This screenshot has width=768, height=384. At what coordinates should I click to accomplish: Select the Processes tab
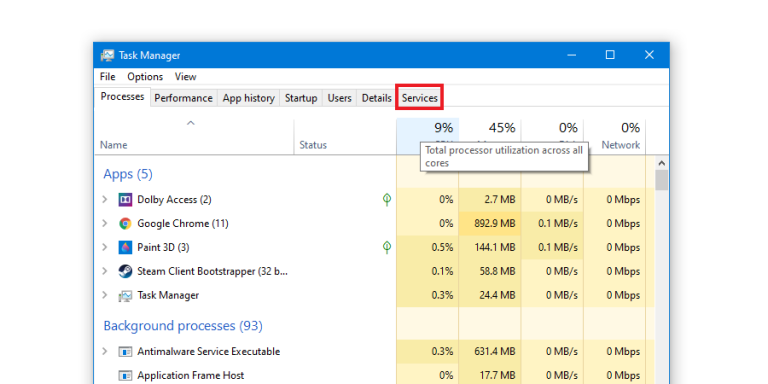122,97
